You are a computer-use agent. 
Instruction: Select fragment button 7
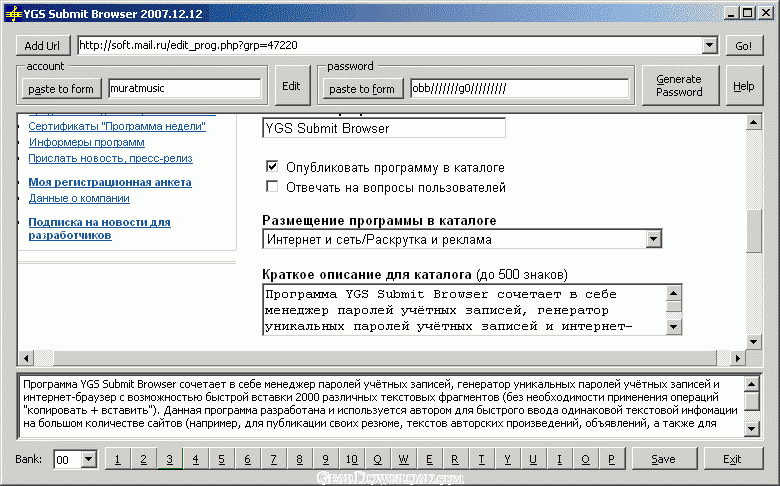click(x=274, y=459)
